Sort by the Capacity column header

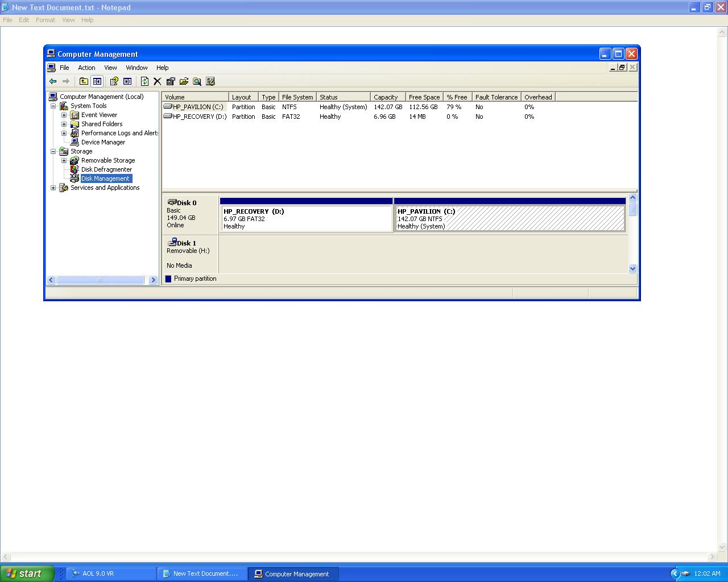(x=388, y=97)
